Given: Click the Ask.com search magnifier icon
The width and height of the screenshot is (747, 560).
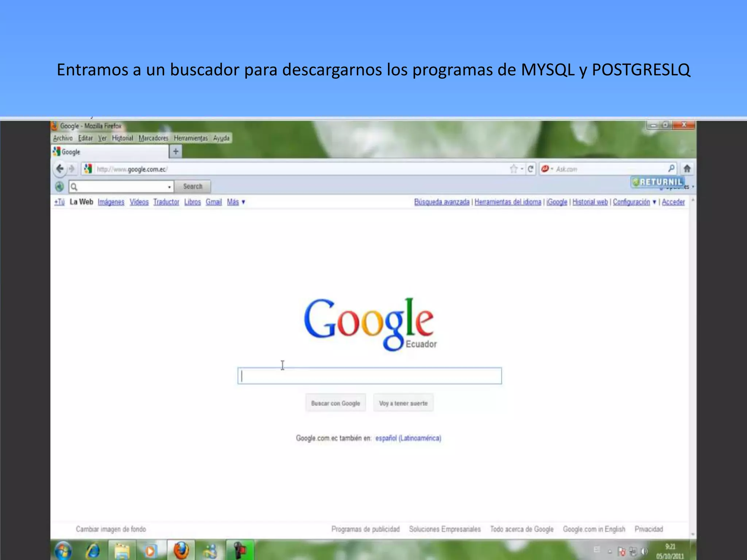Looking at the screenshot, I should point(671,168).
